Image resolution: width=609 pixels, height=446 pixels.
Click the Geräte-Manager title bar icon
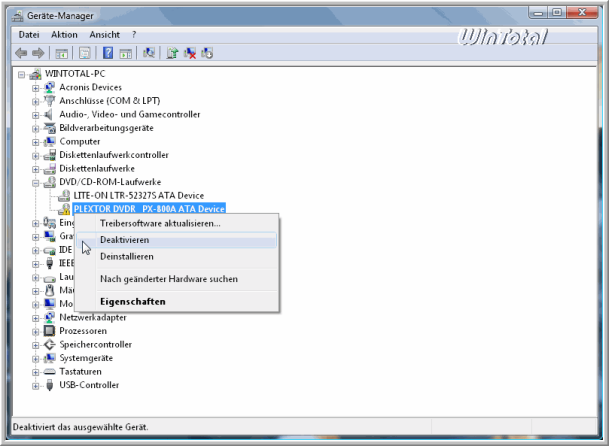point(17,16)
